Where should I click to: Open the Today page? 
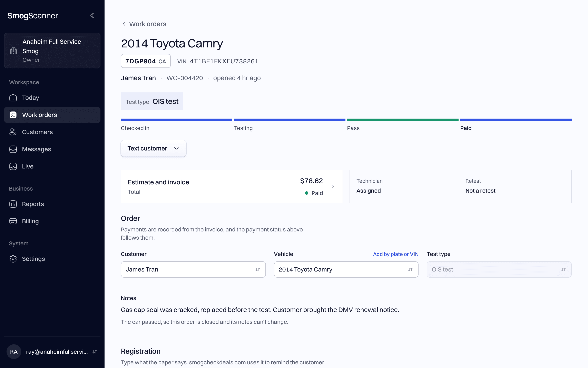point(52,98)
